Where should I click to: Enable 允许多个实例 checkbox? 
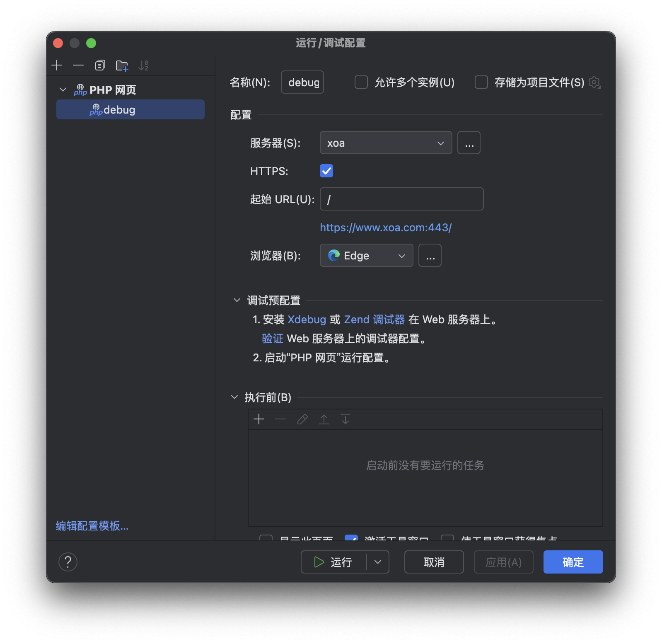click(x=361, y=82)
